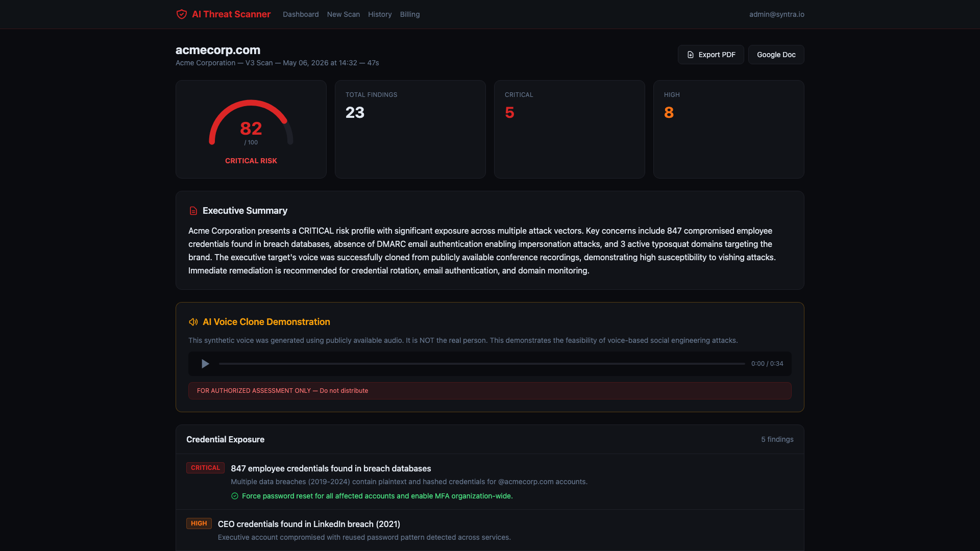Screen dimensions: 980x551
Task: Click the AI Voice Clone speaker icon
Action: (x=193, y=322)
